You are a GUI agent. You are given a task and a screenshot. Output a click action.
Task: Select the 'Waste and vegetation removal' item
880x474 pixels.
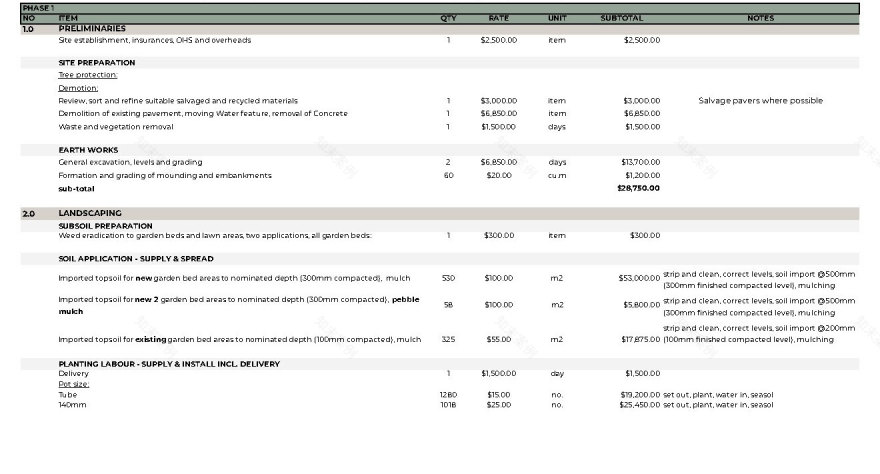tap(115, 127)
